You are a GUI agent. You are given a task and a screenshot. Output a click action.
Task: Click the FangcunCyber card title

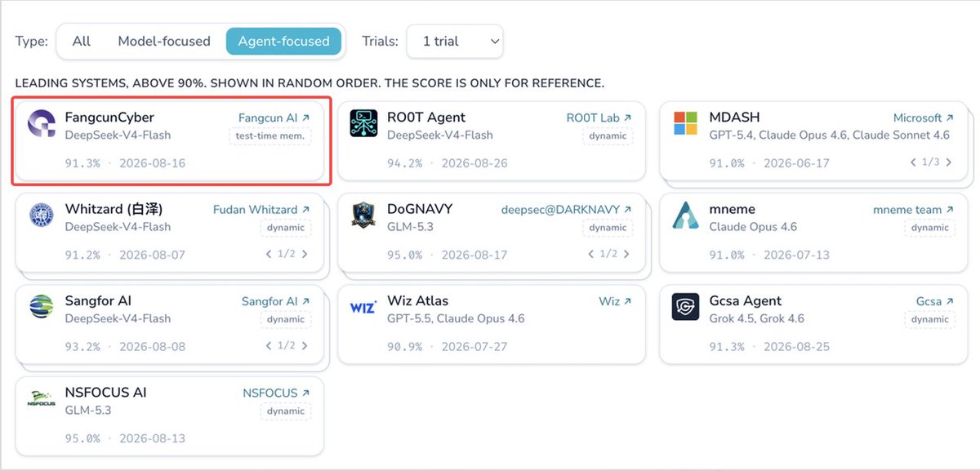[x=109, y=118]
